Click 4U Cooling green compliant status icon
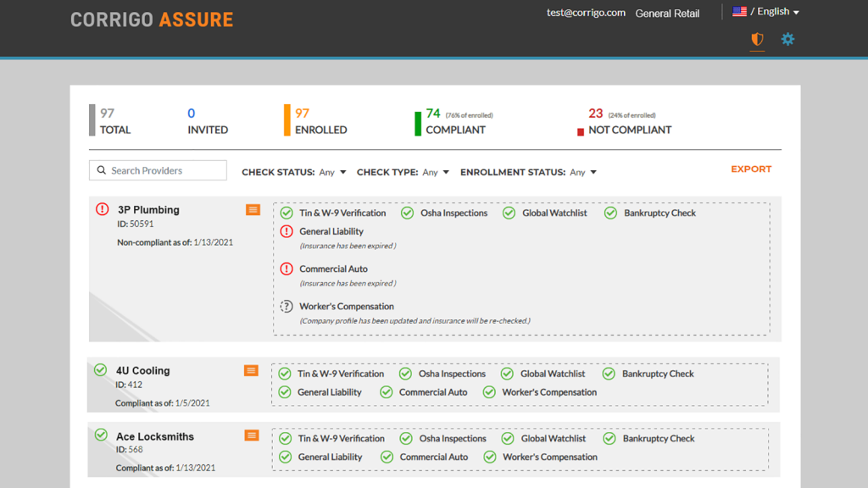This screenshot has height=488, width=868. click(101, 369)
